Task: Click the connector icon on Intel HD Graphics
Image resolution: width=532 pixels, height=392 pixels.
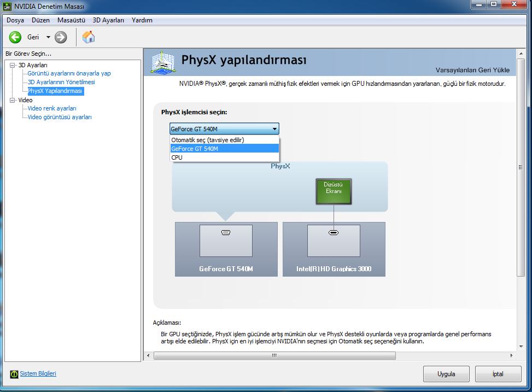Action: coord(334,232)
